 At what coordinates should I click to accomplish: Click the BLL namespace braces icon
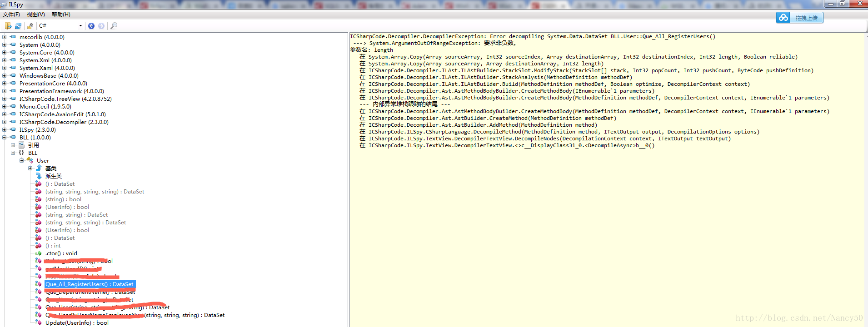point(21,153)
